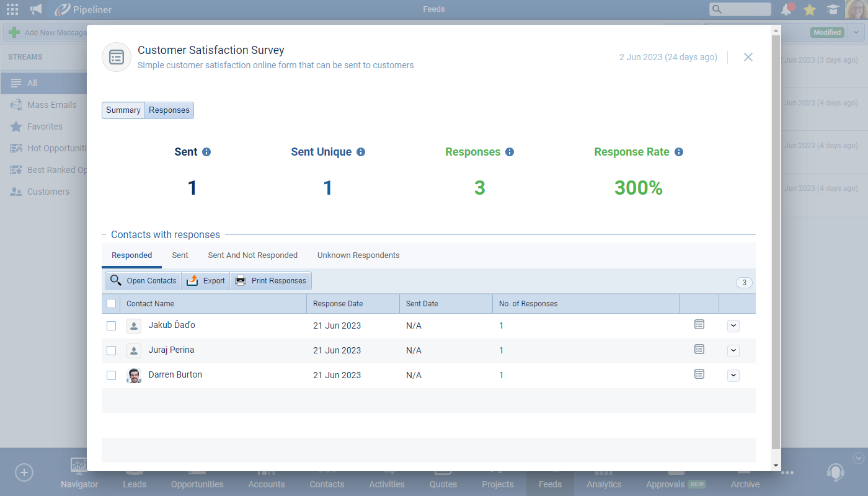Click the info icon beside Response Rate
The width and height of the screenshot is (868, 496).
[679, 152]
